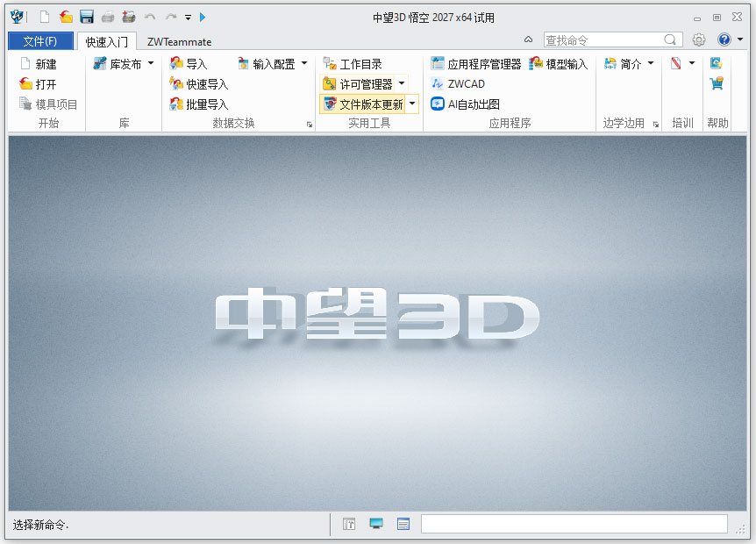Expand the red pencil training dropdown arrow

692,63
